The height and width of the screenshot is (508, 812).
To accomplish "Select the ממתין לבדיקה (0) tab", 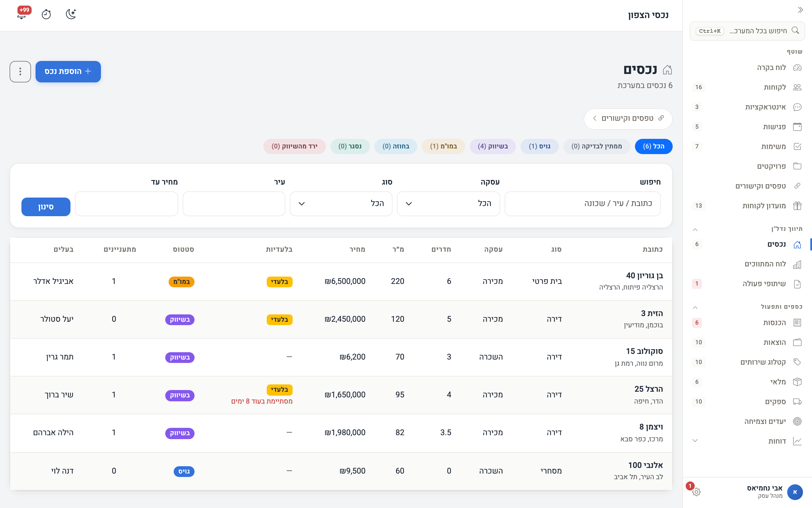I will click(x=597, y=146).
